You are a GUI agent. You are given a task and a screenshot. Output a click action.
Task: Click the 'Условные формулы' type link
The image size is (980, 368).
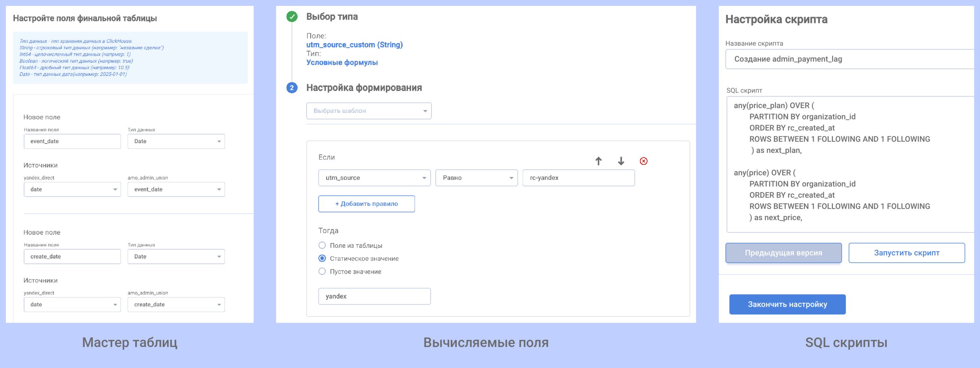pos(342,63)
